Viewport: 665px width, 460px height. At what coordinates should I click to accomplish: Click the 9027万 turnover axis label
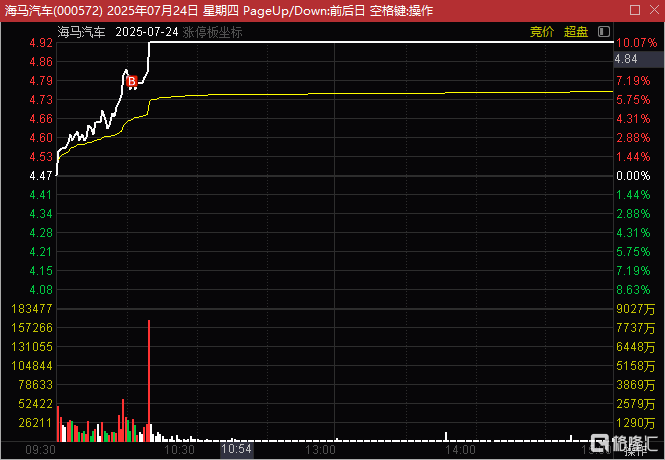[636, 309]
